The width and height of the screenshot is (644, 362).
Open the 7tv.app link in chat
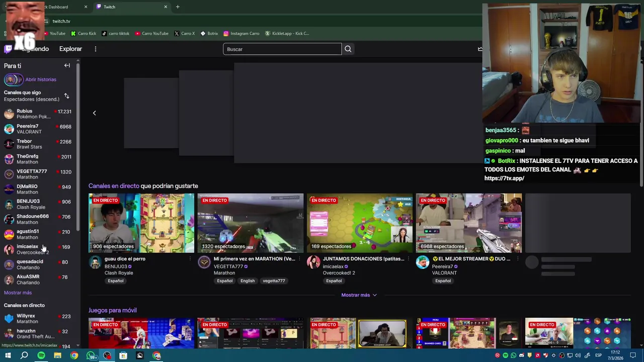(504, 178)
